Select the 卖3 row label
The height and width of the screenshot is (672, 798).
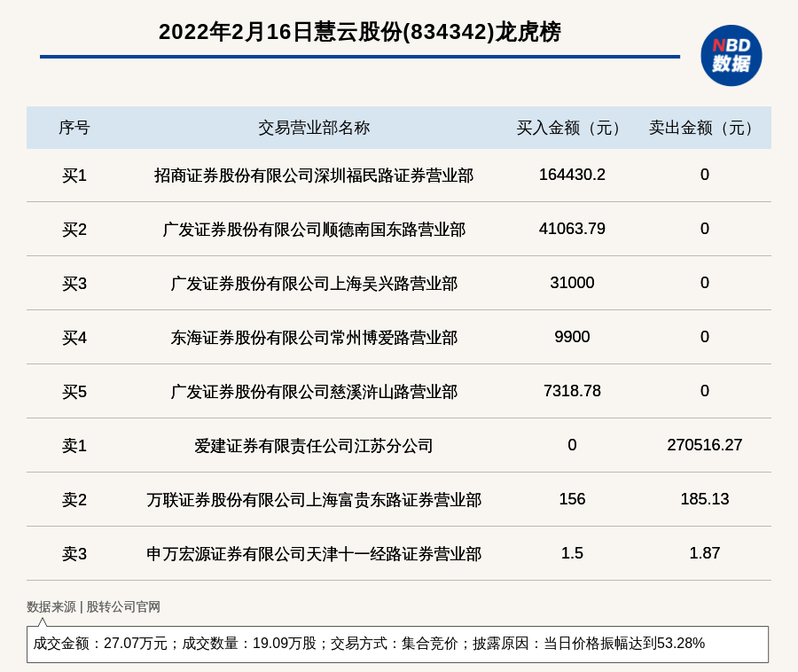(74, 554)
